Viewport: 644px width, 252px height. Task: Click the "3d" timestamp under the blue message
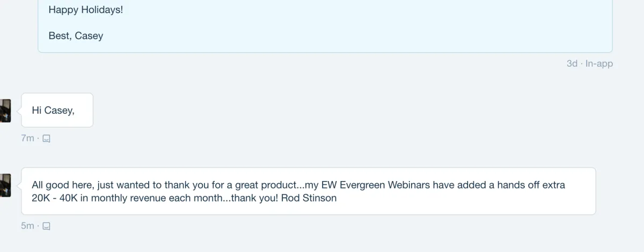(x=572, y=63)
